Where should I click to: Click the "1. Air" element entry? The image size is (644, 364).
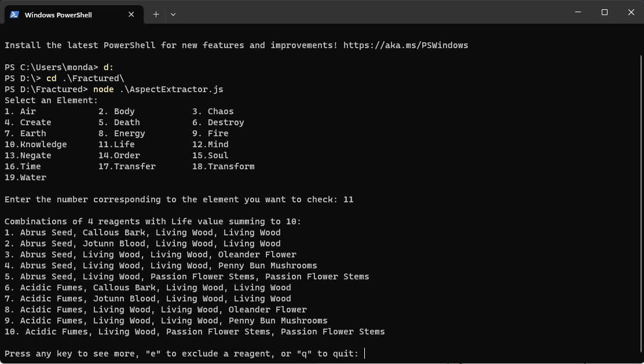(x=20, y=111)
